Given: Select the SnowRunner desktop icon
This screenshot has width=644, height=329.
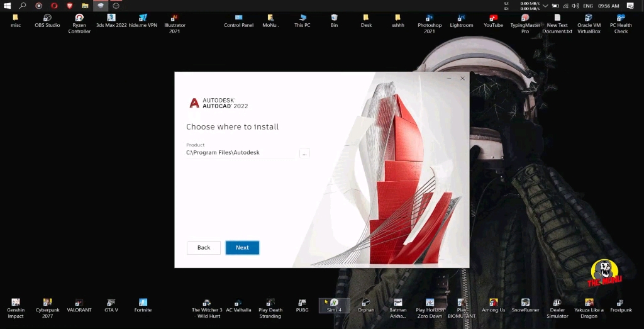Looking at the screenshot, I should tap(525, 306).
